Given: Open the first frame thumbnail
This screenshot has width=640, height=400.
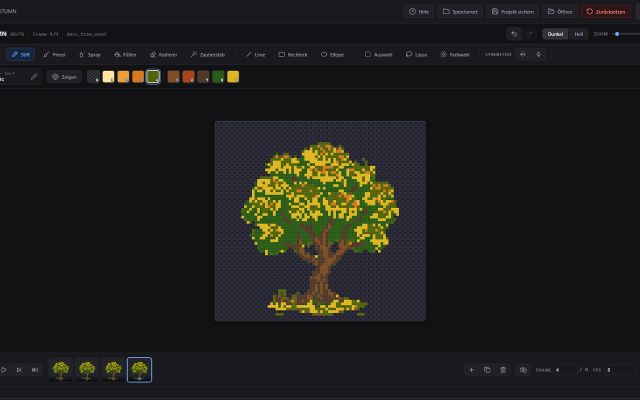Looking at the screenshot, I should click(61, 370).
